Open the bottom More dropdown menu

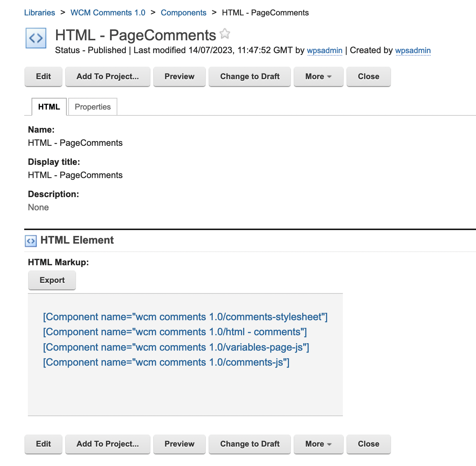[x=318, y=444]
